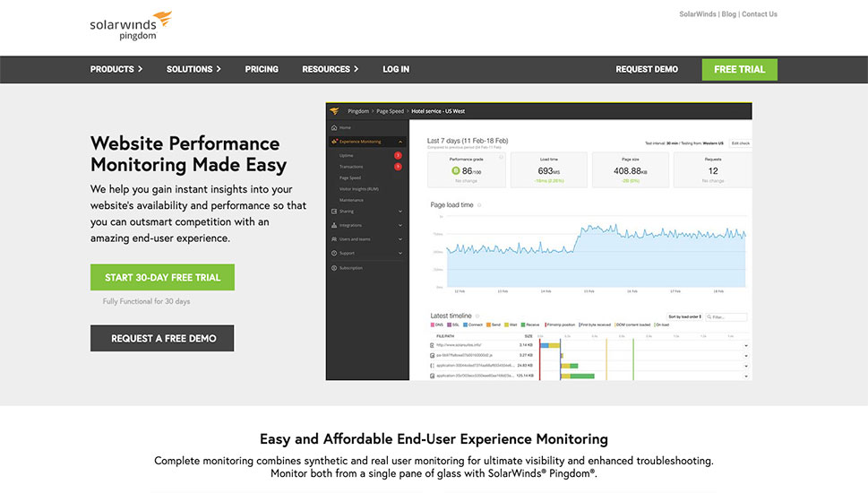Click 'Website Performance Monitoring Made Easy' heading
Image resolution: width=868 pixels, height=493 pixels.
pyautogui.click(x=189, y=154)
